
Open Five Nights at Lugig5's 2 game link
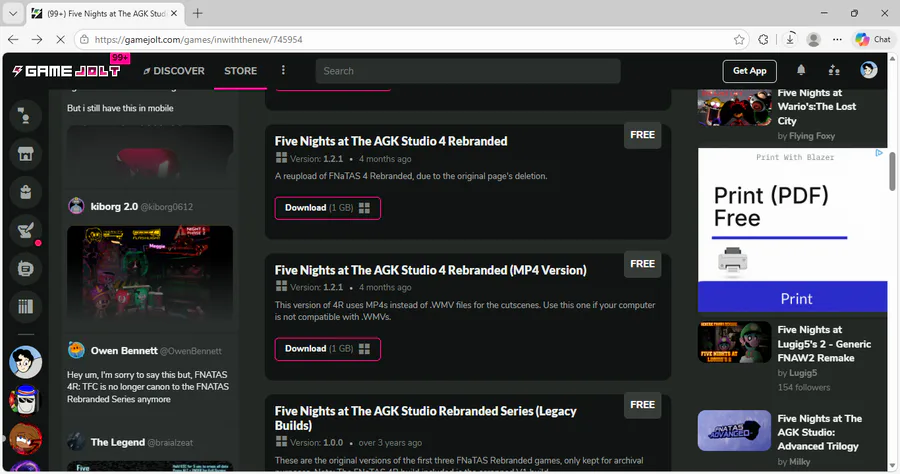824,344
